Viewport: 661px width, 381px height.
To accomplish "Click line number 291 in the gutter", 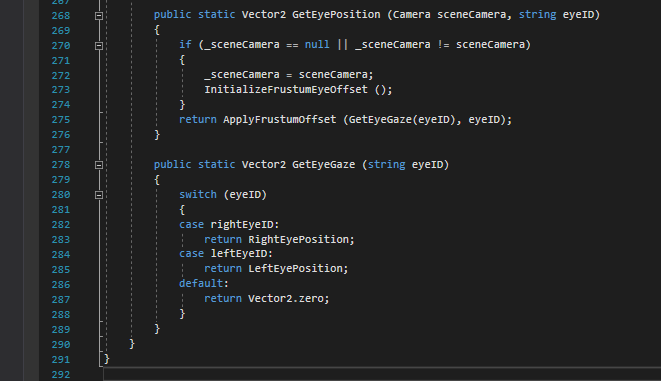I will point(61,360).
